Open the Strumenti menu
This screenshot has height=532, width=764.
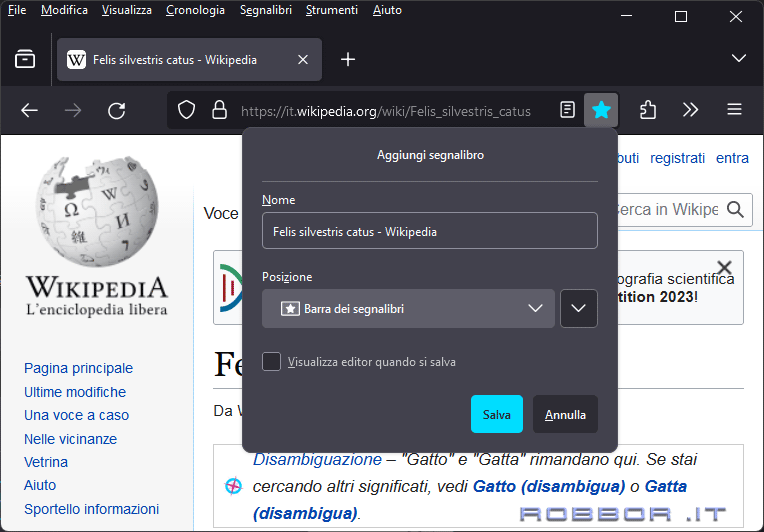coord(332,10)
